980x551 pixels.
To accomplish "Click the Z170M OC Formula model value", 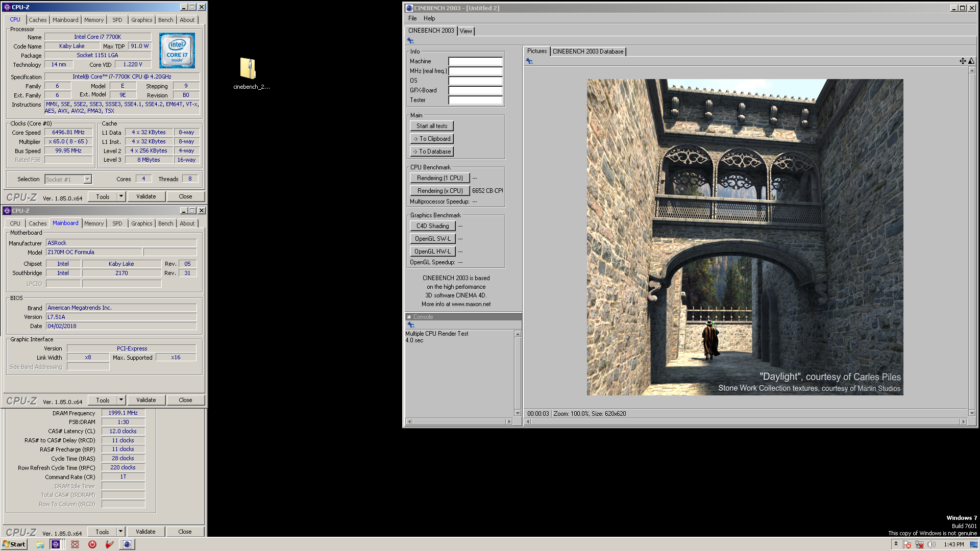I will (93, 252).
